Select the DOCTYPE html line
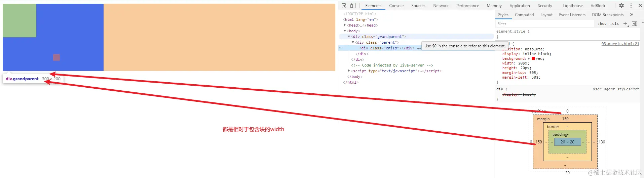644x178 pixels. coord(359,14)
